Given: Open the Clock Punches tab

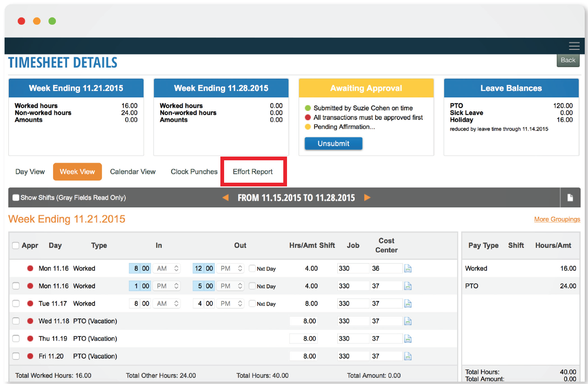Looking at the screenshot, I should coord(194,171).
